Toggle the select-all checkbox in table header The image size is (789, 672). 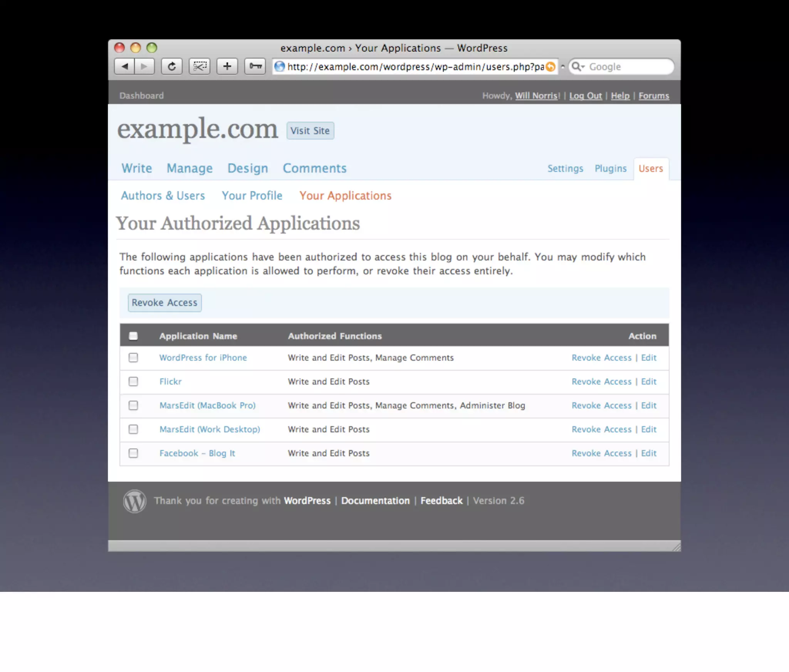tap(133, 336)
